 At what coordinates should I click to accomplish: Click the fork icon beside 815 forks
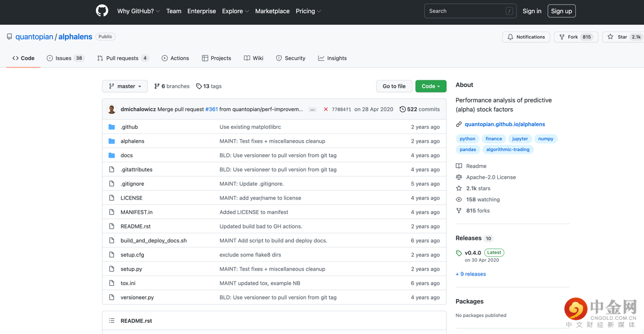(x=459, y=211)
